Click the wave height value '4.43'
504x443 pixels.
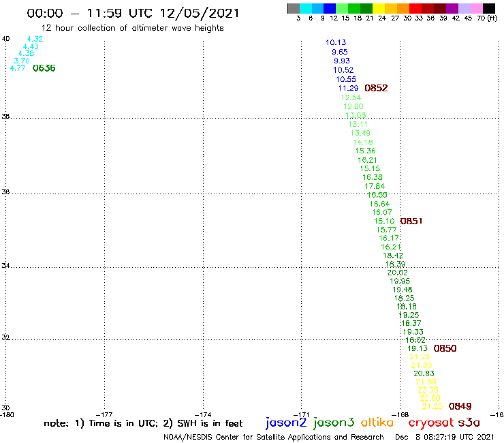click(31, 46)
